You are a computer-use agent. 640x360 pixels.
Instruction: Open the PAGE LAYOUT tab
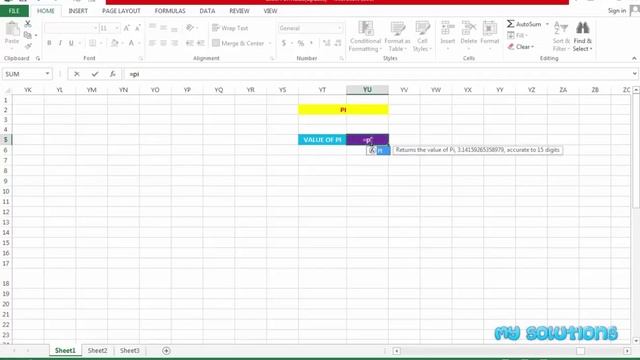click(121, 11)
